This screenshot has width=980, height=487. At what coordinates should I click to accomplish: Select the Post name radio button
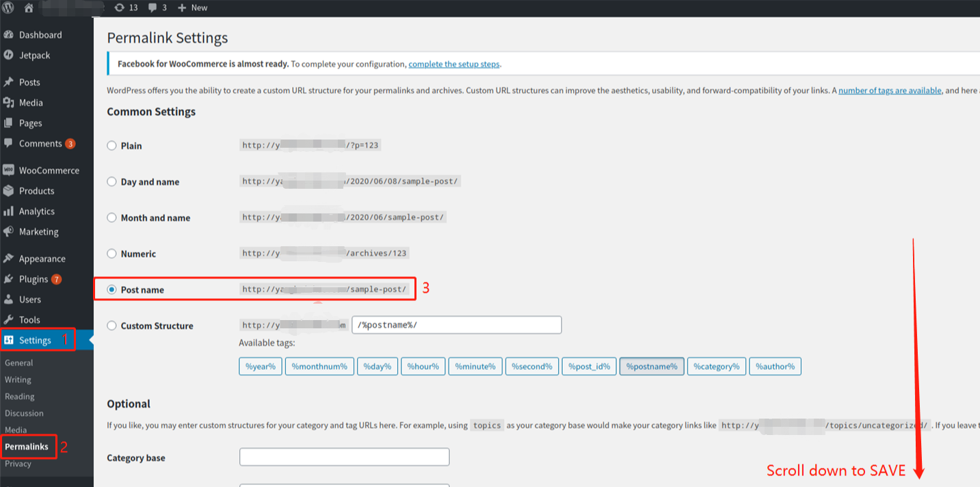112,290
